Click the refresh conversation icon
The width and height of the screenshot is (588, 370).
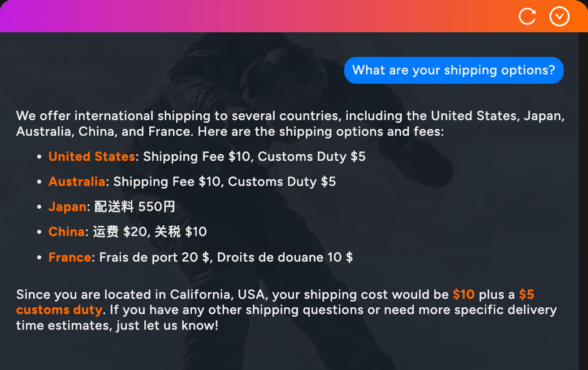tap(527, 17)
